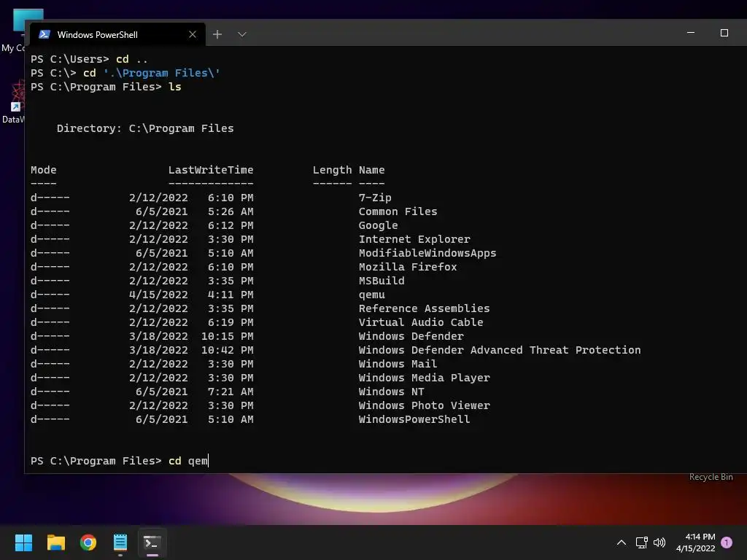Screen dimensions: 747x560
Task: Click the Mozilla Firefox entry
Action: tap(408, 267)
